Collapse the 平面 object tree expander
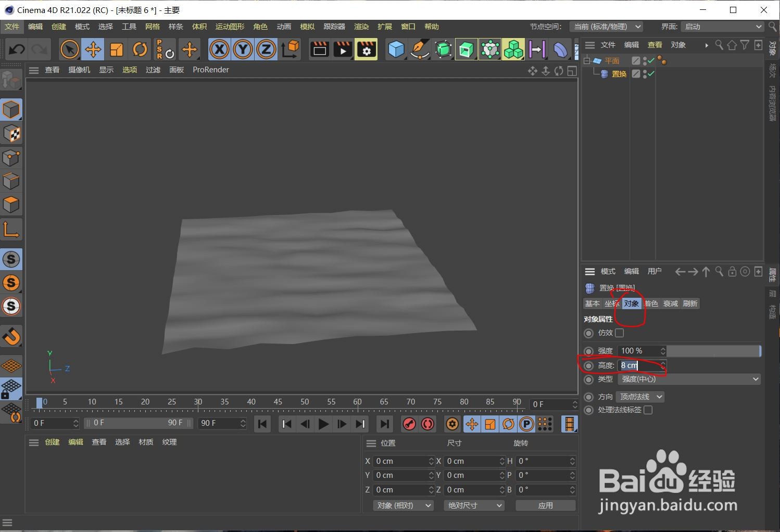780x532 pixels. (x=586, y=60)
